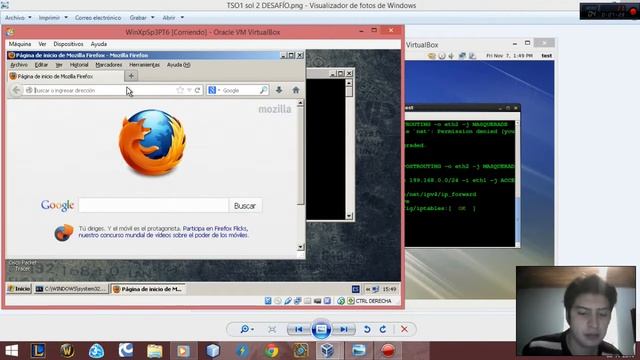Expand Firefox search engine selector
The height and width of the screenshot is (360, 640).
pos(214,90)
